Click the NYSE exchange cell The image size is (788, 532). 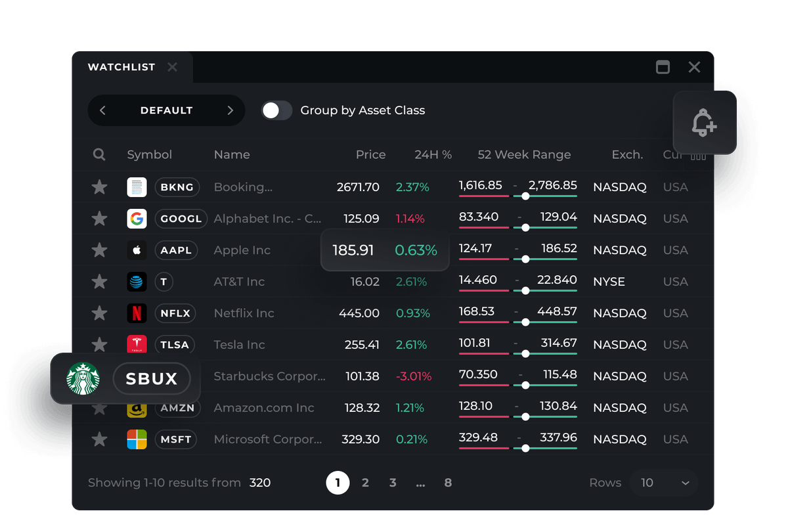tap(609, 282)
